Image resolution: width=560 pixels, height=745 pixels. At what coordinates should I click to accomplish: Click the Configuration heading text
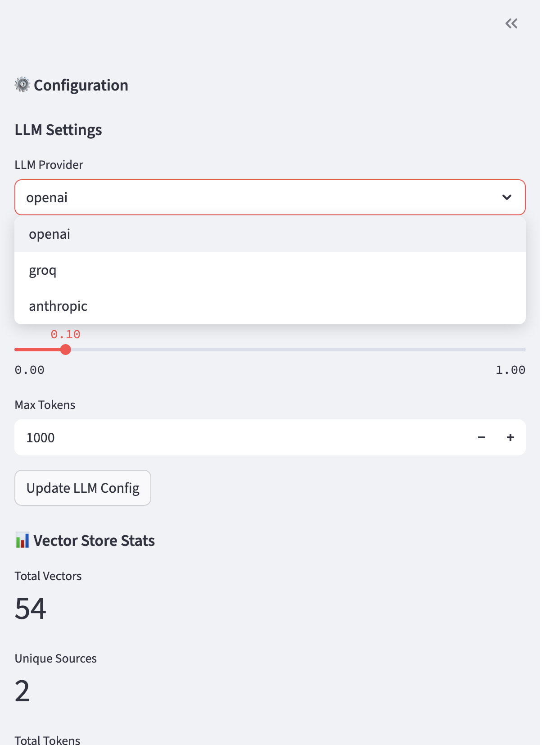[81, 85]
